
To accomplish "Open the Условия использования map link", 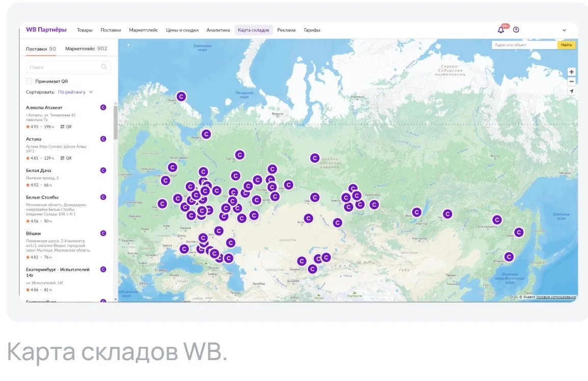I will coord(556,297).
